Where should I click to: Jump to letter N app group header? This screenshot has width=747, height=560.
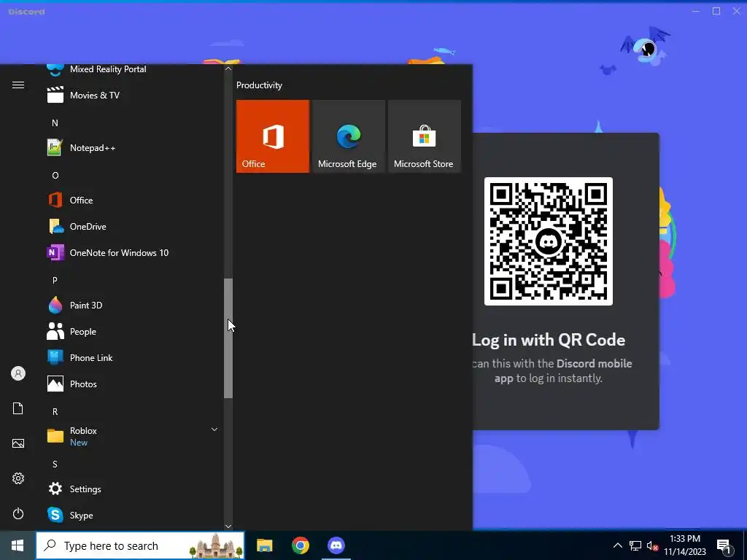[55, 122]
